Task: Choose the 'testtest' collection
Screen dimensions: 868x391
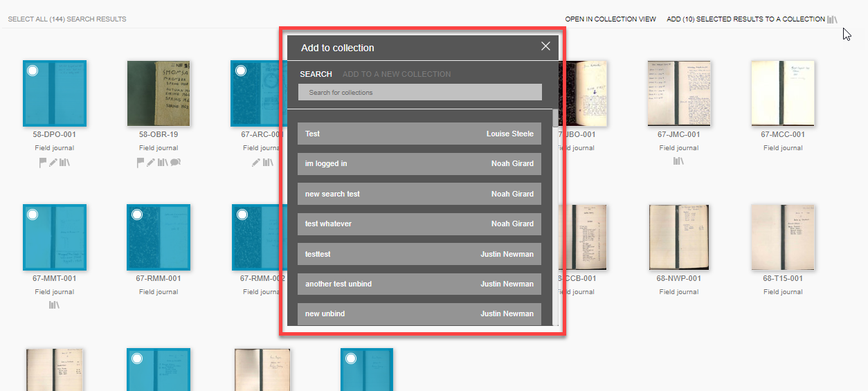Action: click(x=419, y=254)
